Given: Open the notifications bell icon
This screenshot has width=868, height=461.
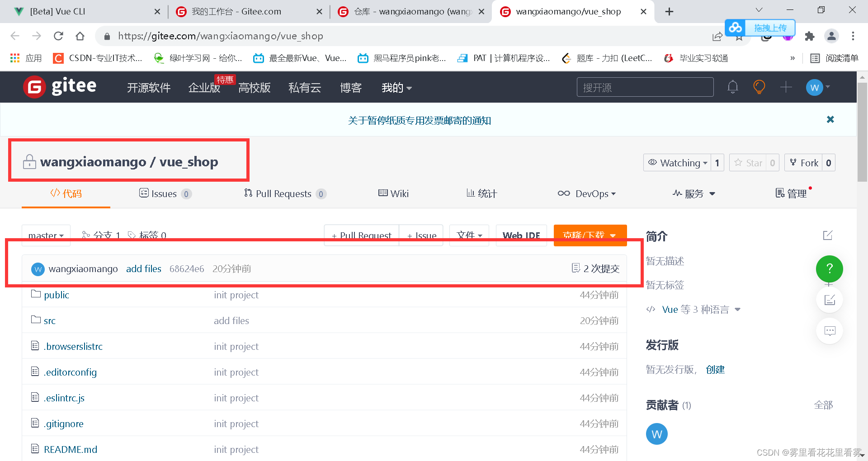Looking at the screenshot, I should (x=732, y=87).
